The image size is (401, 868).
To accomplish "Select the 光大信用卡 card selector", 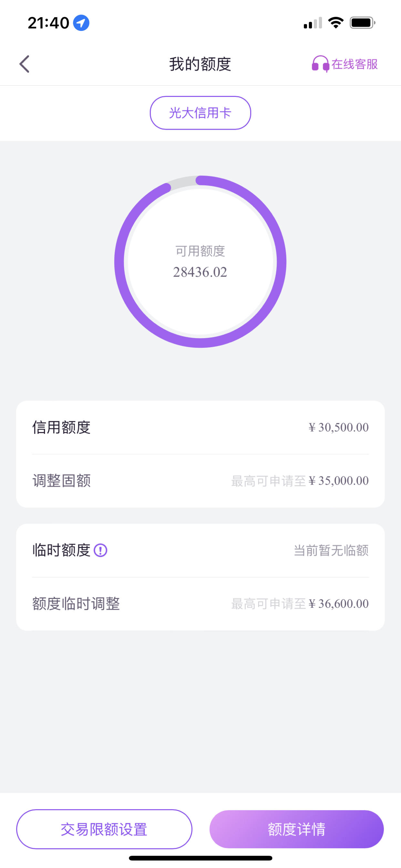I will coord(200,113).
